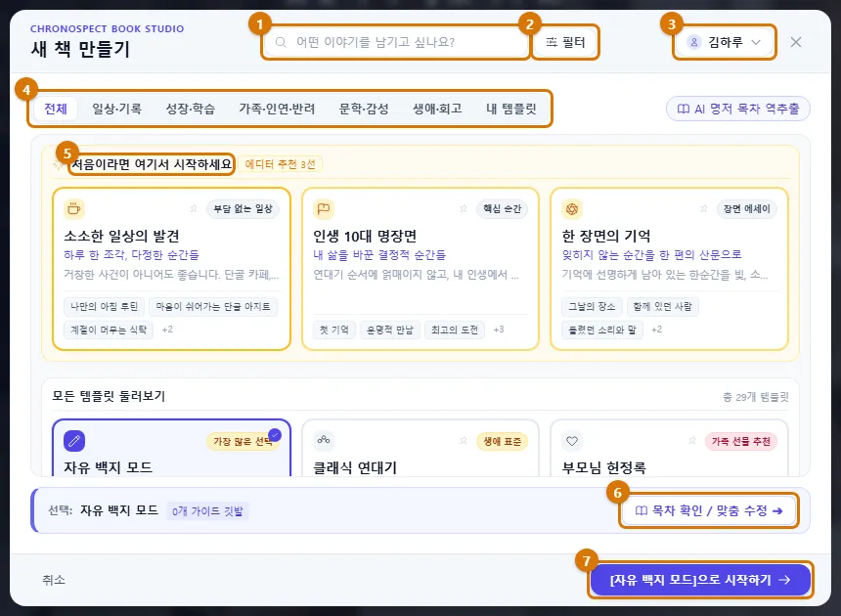Switch to the 생애·회고 tab
This screenshot has width=841, height=616.
[x=437, y=109]
